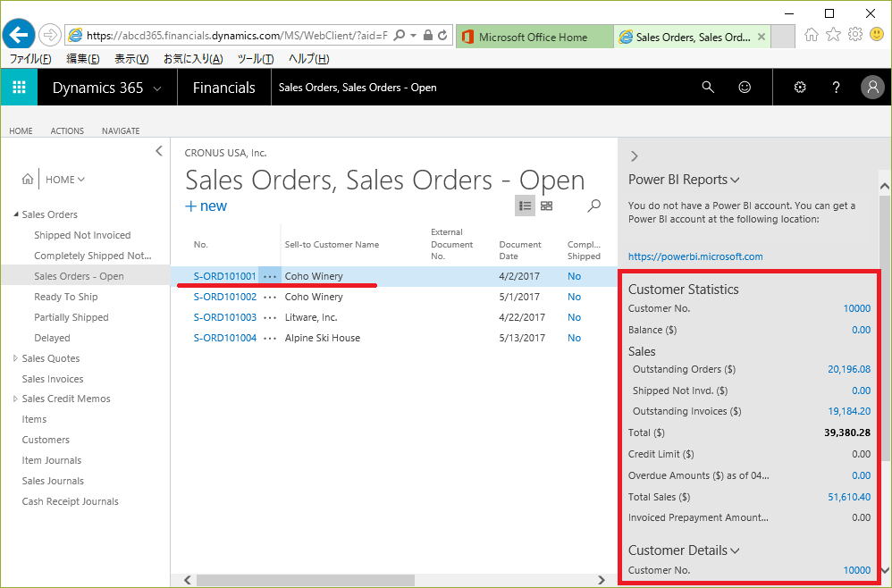892x588 pixels.
Task: Open row menu for S-ORD101004
Action: (270, 338)
